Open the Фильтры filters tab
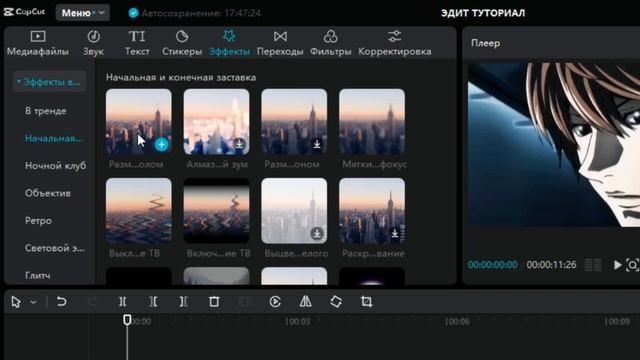640x360 pixels. coord(331,43)
